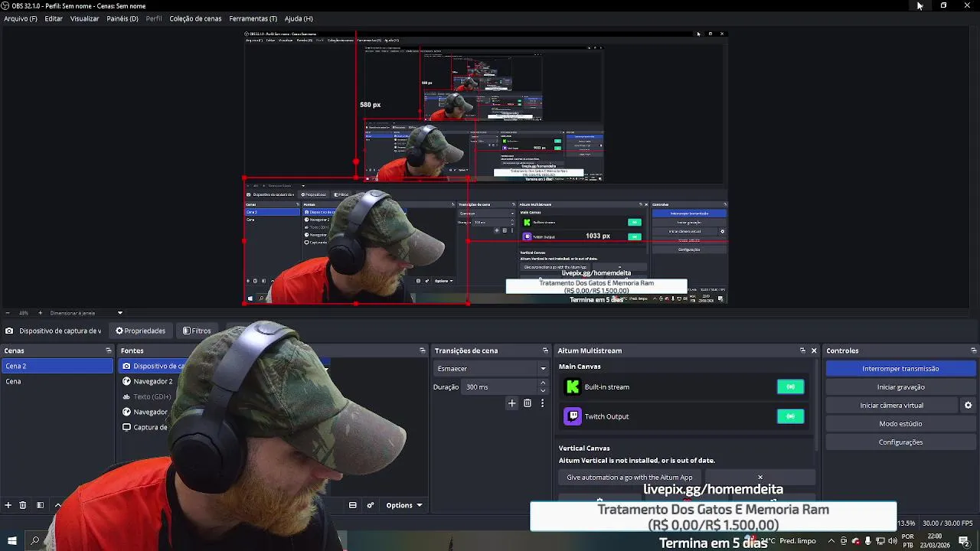Click canvas layout icon in Fontes footer
980x551 pixels.
click(x=352, y=505)
